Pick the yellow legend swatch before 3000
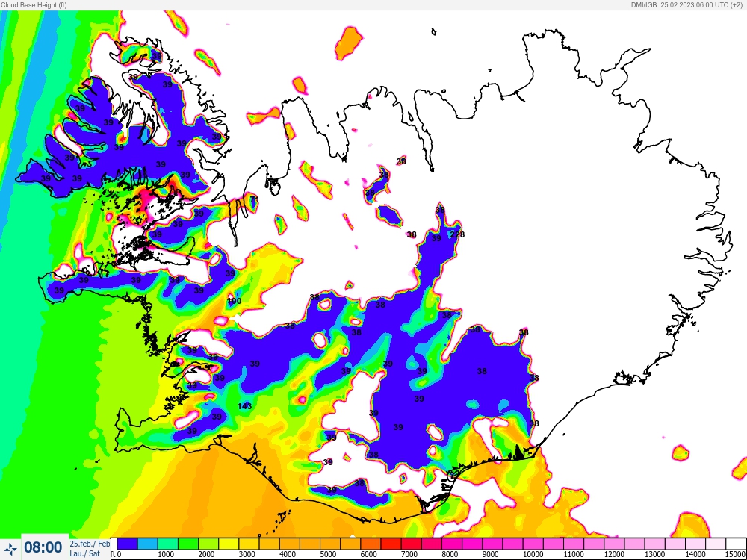This screenshot has height=560, width=747. click(228, 544)
